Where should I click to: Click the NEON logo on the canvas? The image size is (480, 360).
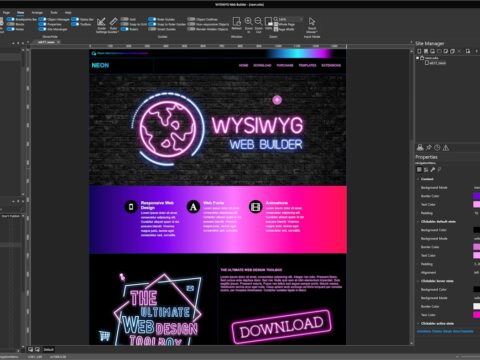100,65
